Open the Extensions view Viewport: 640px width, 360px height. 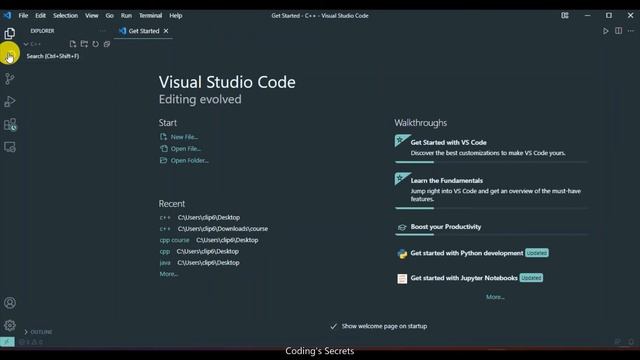pyautogui.click(x=10, y=124)
